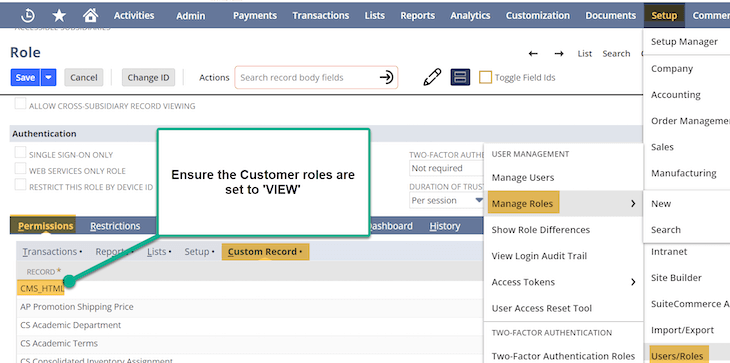Choose New under Manage Roles submenu

tap(661, 203)
